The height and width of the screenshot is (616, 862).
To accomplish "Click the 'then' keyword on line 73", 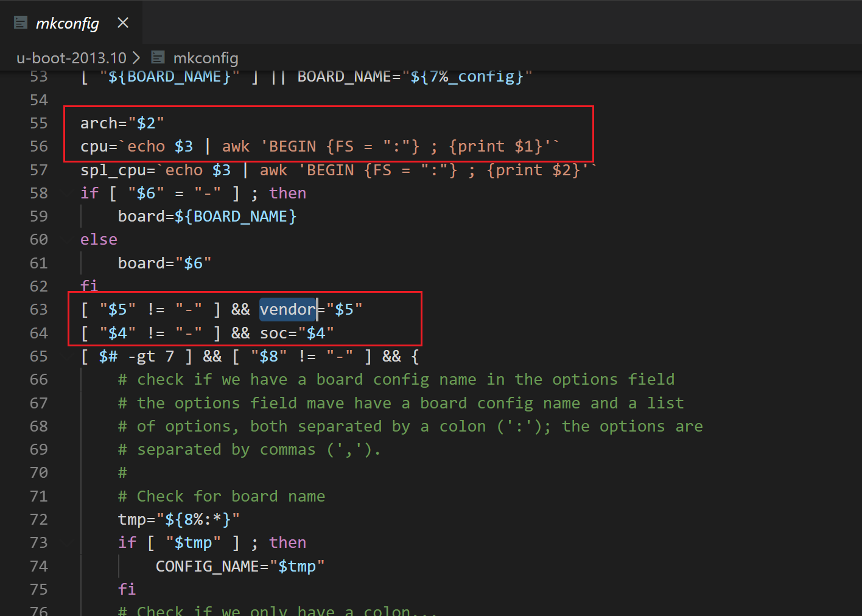I will (288, 543).
